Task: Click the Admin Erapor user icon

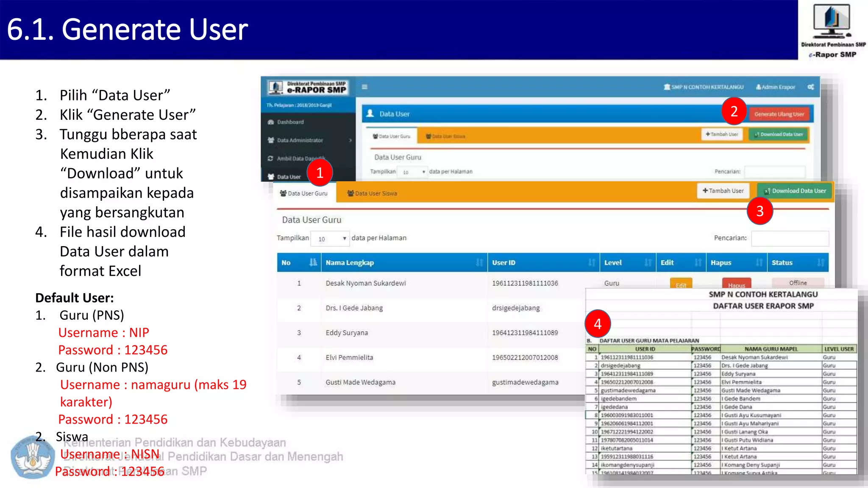Action: [758, 87]
